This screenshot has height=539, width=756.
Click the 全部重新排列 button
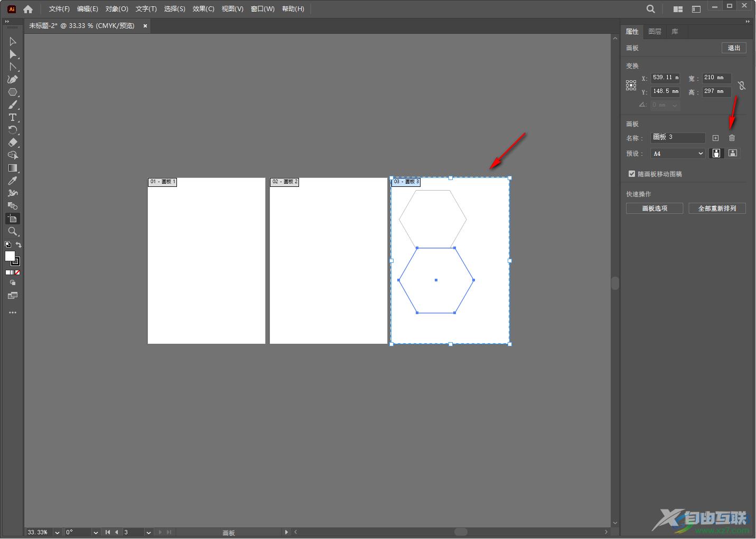pos(717,209)
